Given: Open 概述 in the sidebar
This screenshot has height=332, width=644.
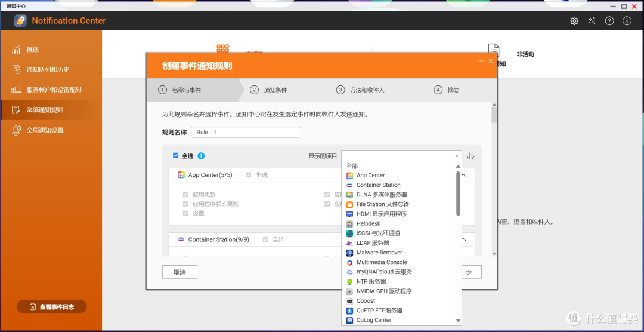Looking at the screenshot, I should pos(51,50).
